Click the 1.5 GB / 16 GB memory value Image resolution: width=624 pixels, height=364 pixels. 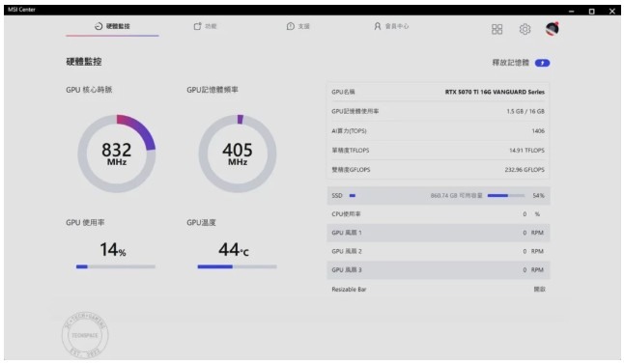(525, 111)
